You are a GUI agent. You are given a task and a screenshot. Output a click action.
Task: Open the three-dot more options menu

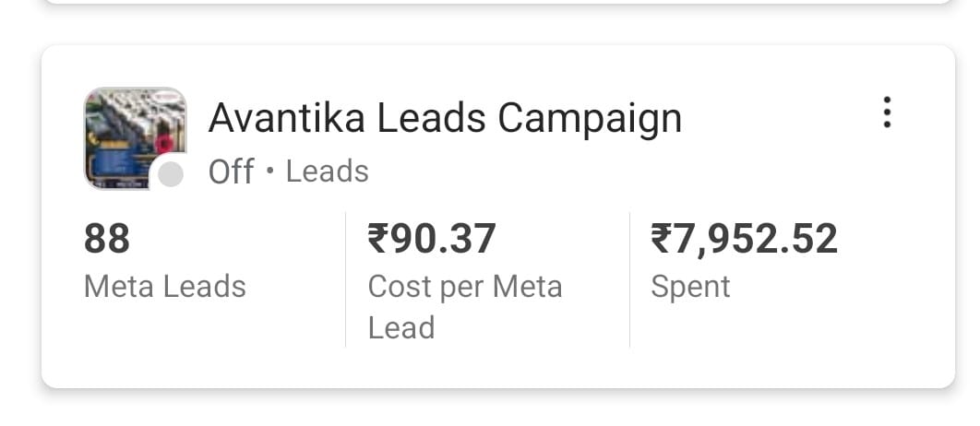coord(887,112)
